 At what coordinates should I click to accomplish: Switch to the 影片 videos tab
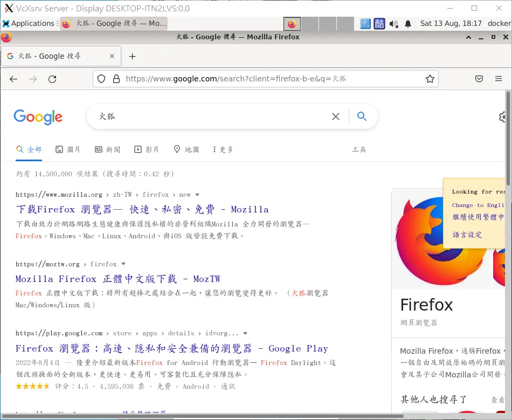pos(147,149)
